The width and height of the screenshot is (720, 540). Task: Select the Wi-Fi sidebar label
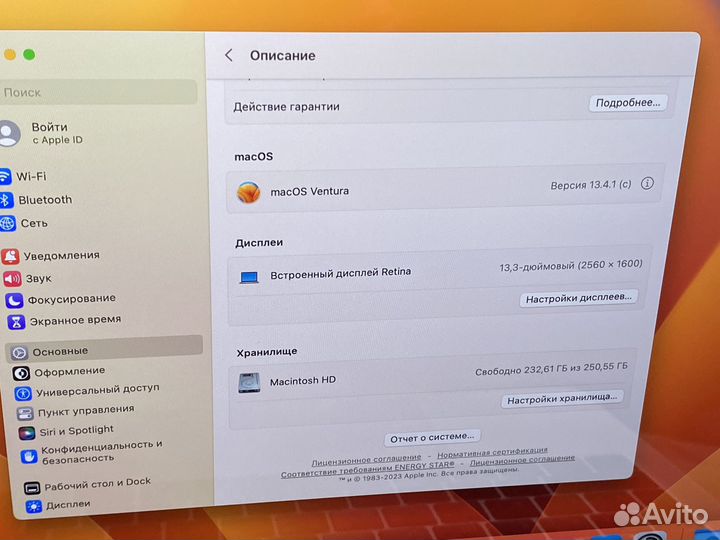[x=31, y=176]
